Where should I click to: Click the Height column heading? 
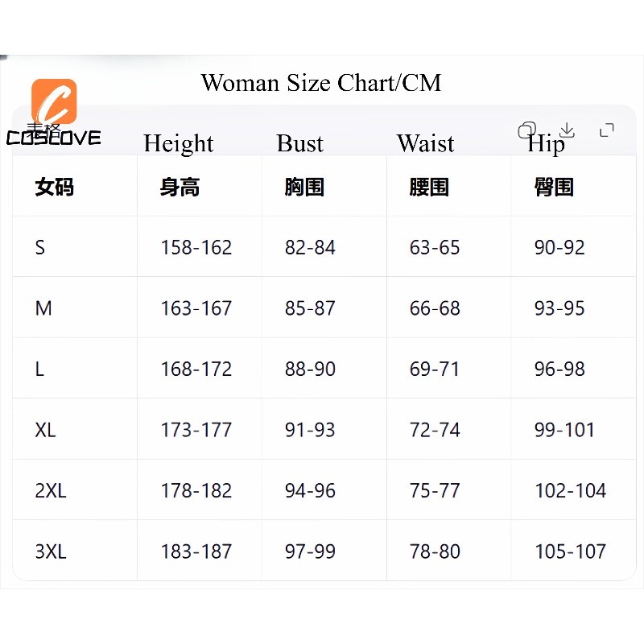tap(179, 144)
